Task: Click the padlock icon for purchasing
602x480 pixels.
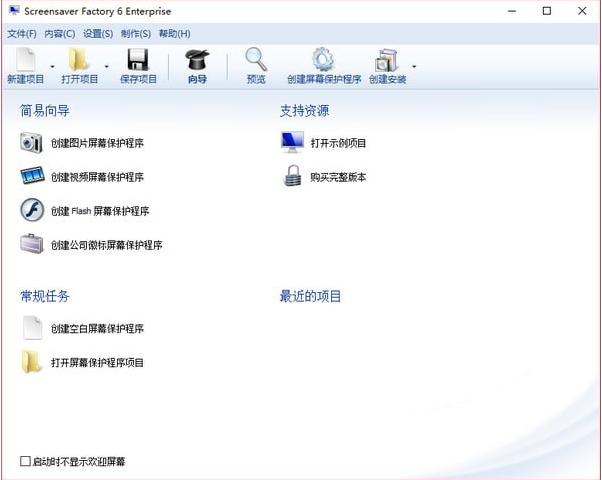Action: [x=293, y=176]
